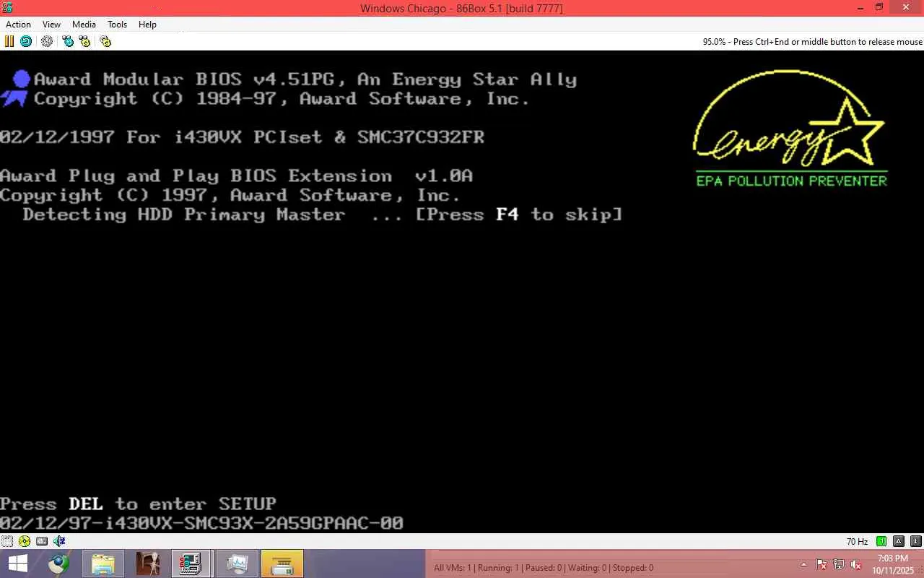
Task: Click the gray ACPI shutdown power icon
Action: (47, 41)
